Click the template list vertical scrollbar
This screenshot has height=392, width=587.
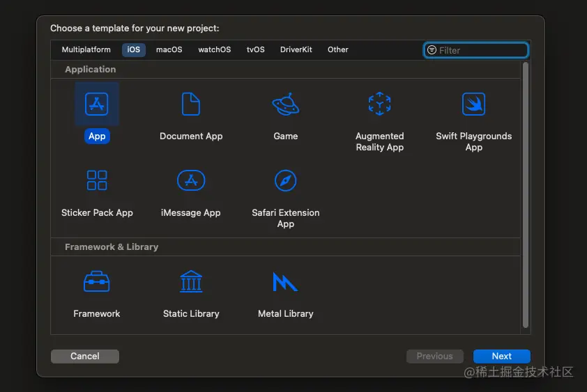click(x=526, y=195)
